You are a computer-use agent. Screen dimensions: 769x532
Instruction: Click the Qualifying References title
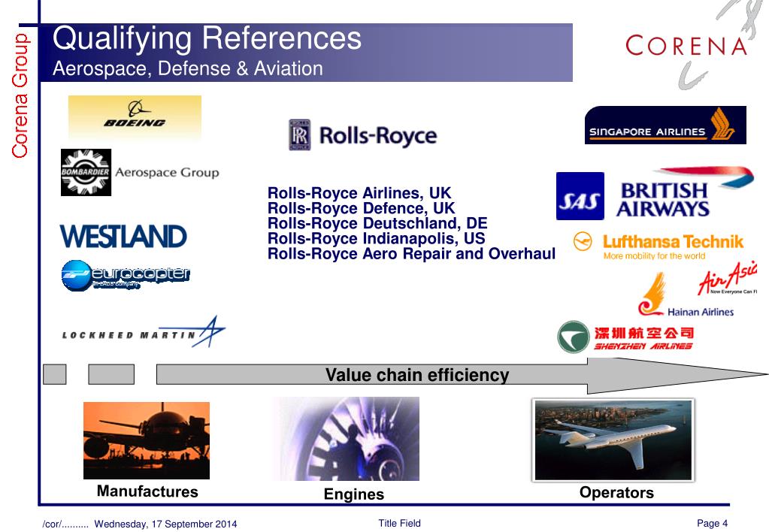(207, 38)
